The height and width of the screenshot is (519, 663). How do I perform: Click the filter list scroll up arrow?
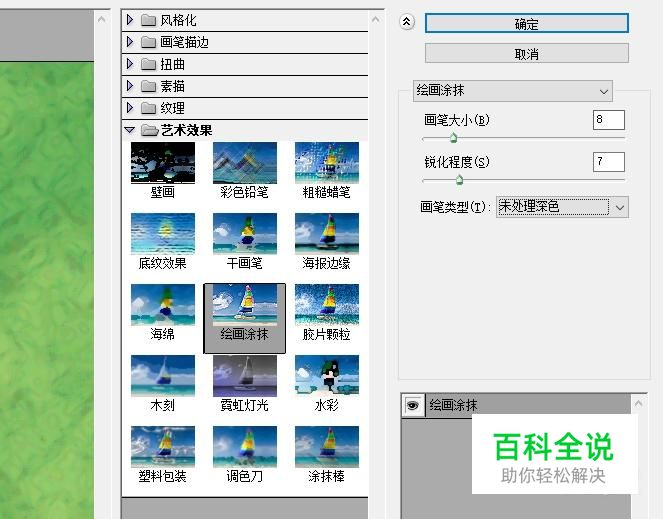(x=375, y=19)
